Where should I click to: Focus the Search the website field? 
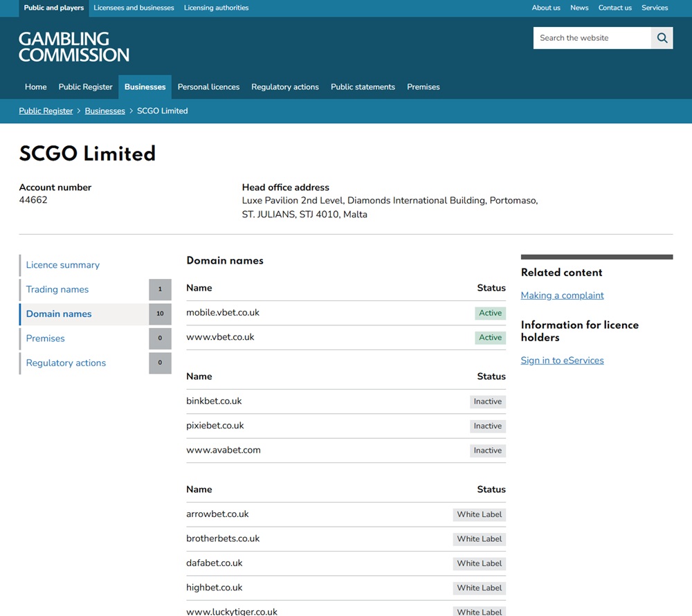coord(592,38)
